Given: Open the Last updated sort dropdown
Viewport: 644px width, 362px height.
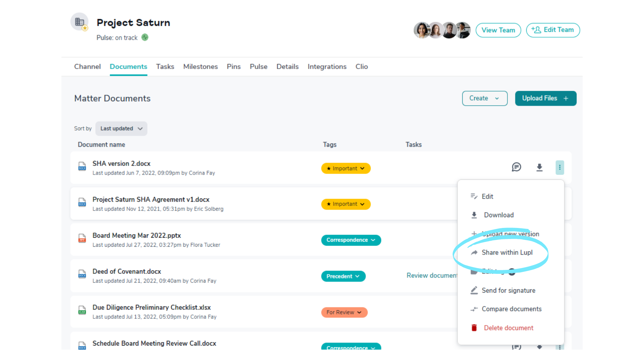Looking at the screenshot, I should click(x=121, y=129).
